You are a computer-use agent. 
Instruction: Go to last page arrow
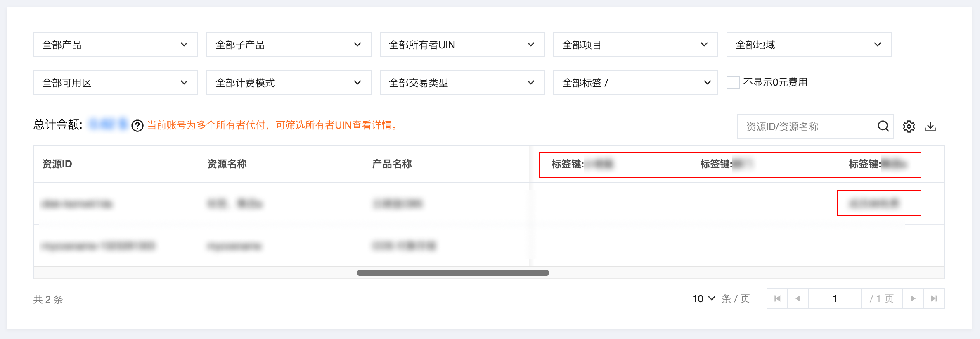[934, 298]
